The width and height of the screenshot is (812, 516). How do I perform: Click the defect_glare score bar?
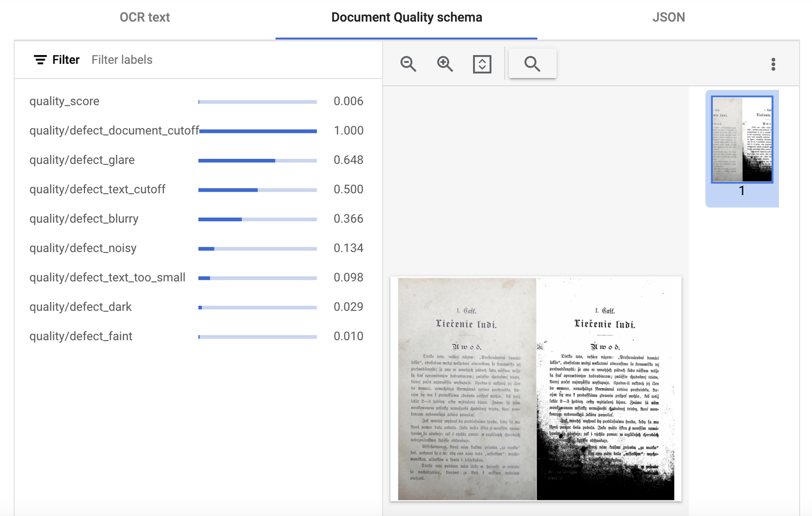[258, 160]
